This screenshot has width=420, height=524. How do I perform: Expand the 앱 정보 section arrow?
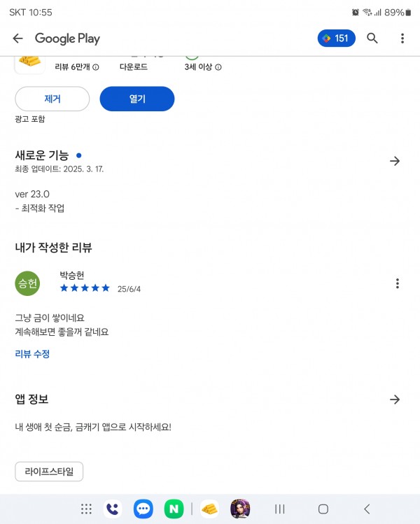(x=395, y=399)
